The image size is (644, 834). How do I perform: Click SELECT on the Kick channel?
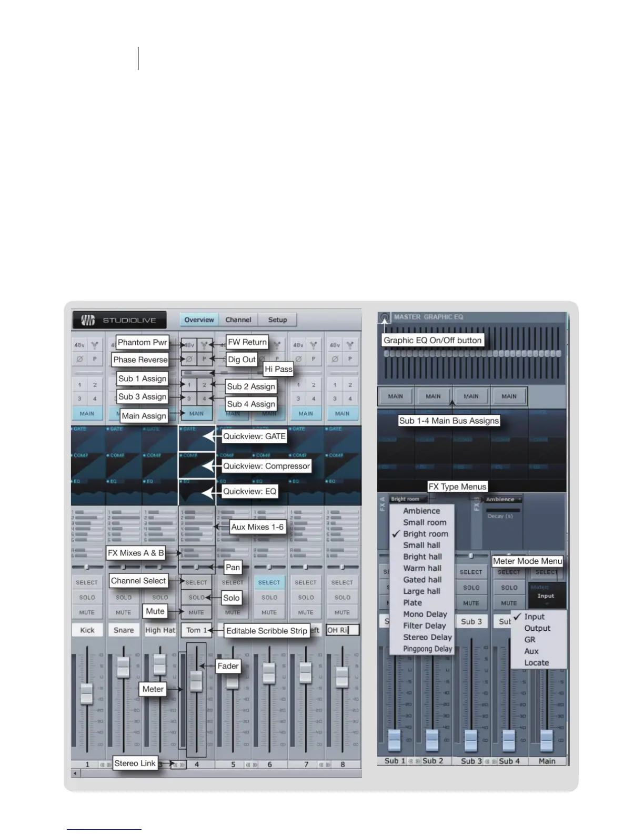click(87, 582)
